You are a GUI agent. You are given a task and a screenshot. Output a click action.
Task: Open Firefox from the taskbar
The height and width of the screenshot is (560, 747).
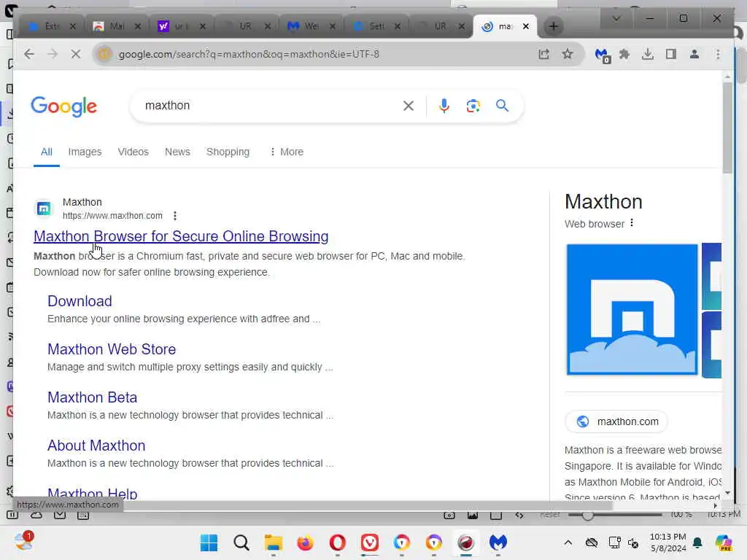coord(306,542)
